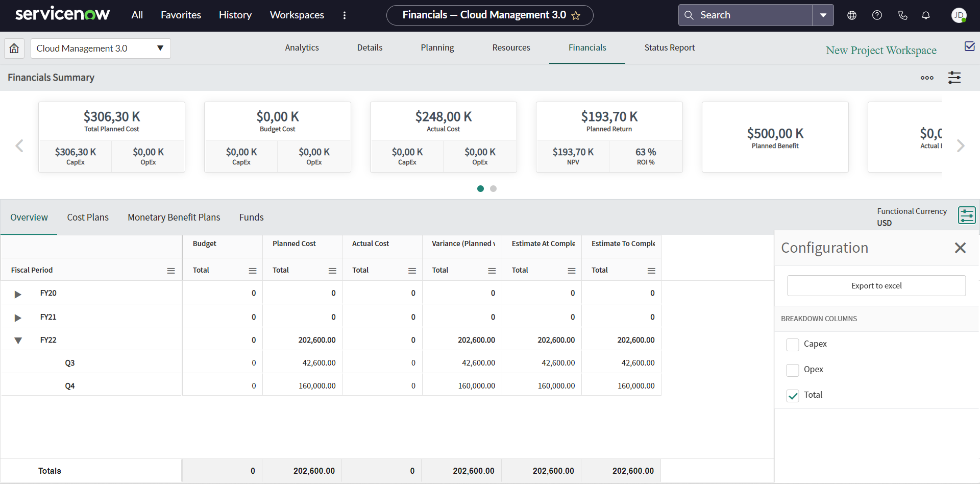Image resolution: width=980 pixels, height=484 pixels.
Task: Open the Planning tab
Action: [437, 47]
